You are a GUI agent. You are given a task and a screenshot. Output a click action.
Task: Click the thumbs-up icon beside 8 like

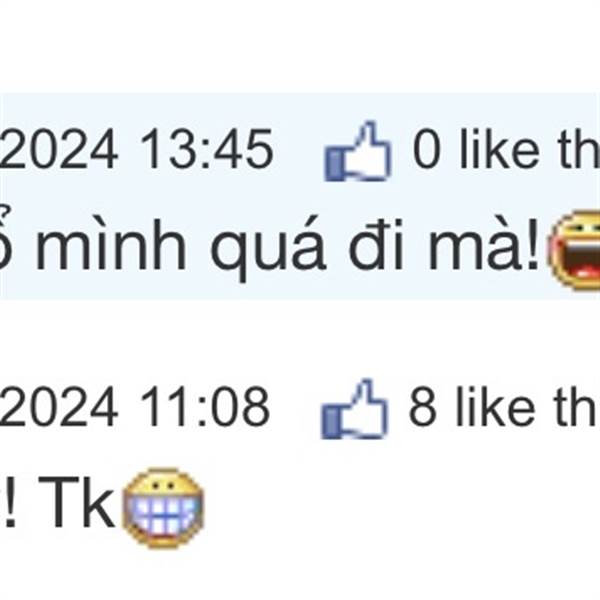[x=354, y=409]
